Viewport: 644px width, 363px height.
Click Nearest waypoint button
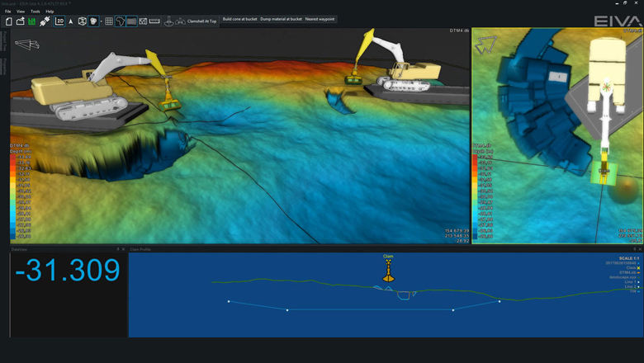coord(320,19)
